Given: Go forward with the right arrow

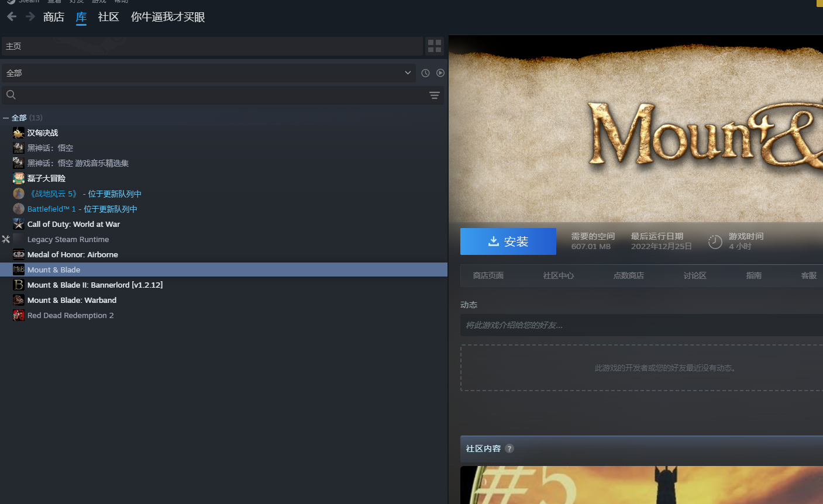Looking at the screenshot, I should [30, 16].
